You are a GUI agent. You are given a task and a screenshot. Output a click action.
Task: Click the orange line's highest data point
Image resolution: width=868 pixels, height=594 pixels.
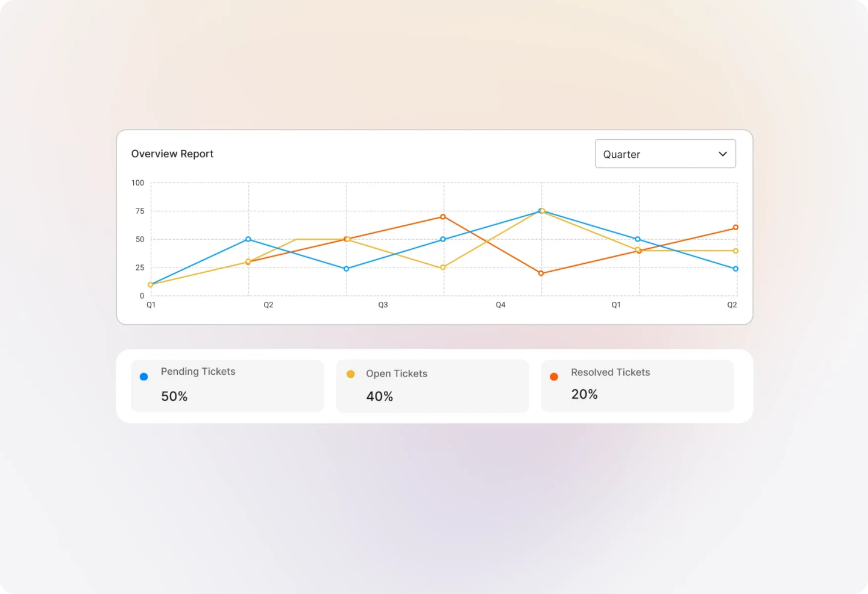point(443,217)
